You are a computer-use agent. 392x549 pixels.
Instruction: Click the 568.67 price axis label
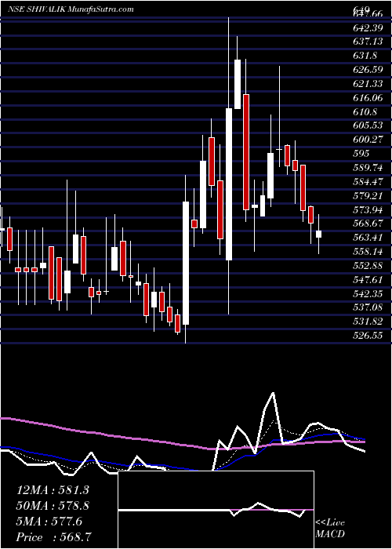[368, 224]
